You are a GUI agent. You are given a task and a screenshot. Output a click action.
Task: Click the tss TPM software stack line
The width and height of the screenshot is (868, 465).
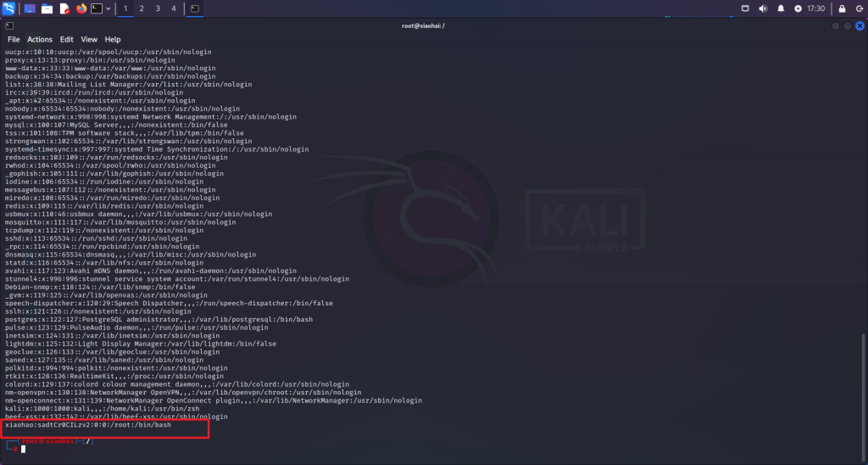tap(125, 133)
